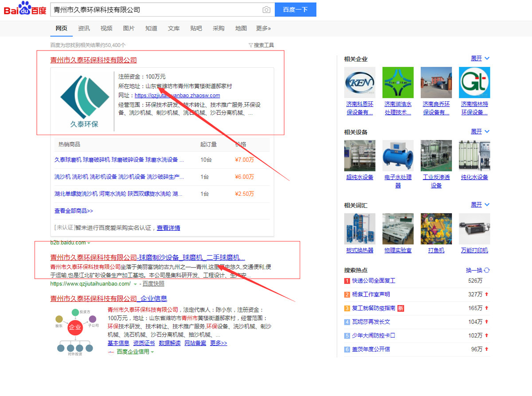532x396 pixels.
Task: Open the 更多» navigation menu
Action: [263, 28]
